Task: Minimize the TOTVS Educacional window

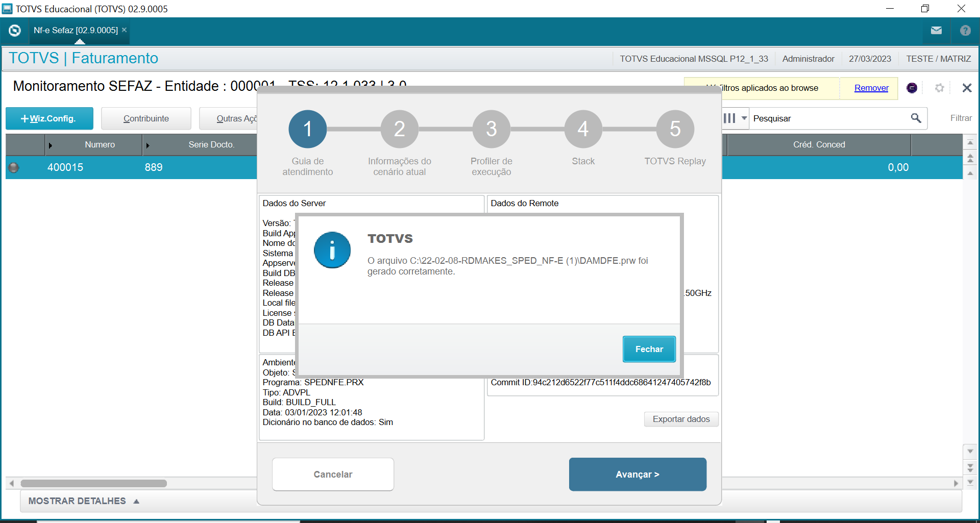Action: 890,9
